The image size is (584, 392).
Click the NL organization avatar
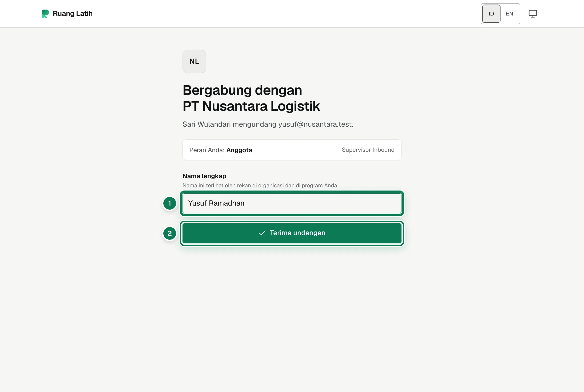point(194,61)
